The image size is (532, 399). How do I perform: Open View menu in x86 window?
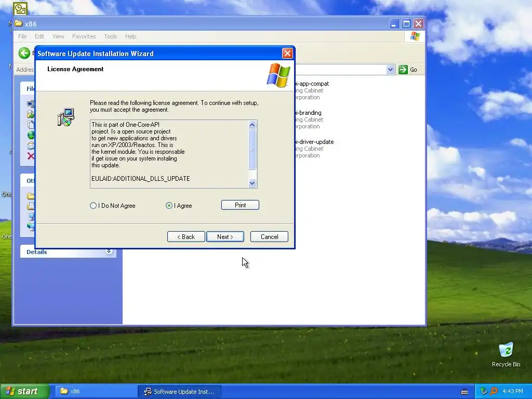click(58, 36)
